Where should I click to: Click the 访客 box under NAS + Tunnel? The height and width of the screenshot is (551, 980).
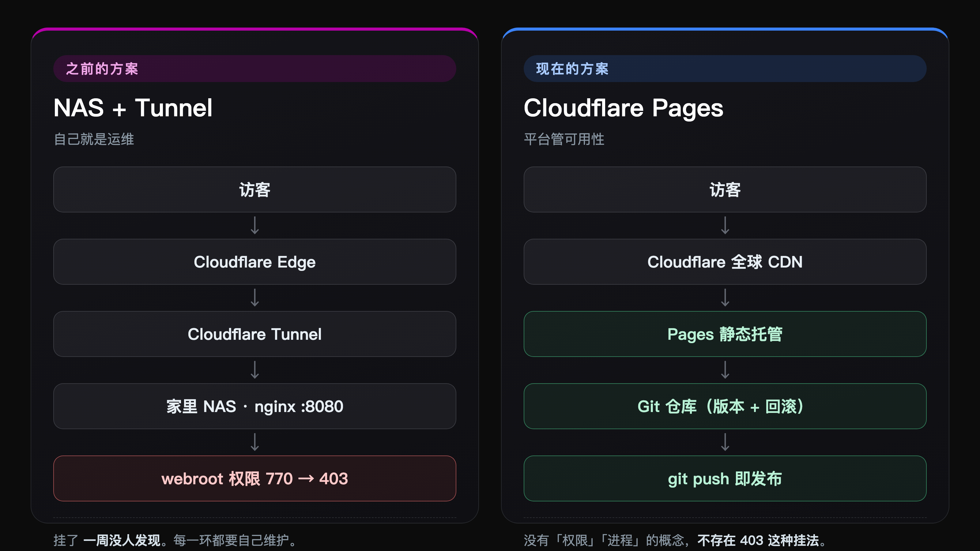(x=254, y=189)
